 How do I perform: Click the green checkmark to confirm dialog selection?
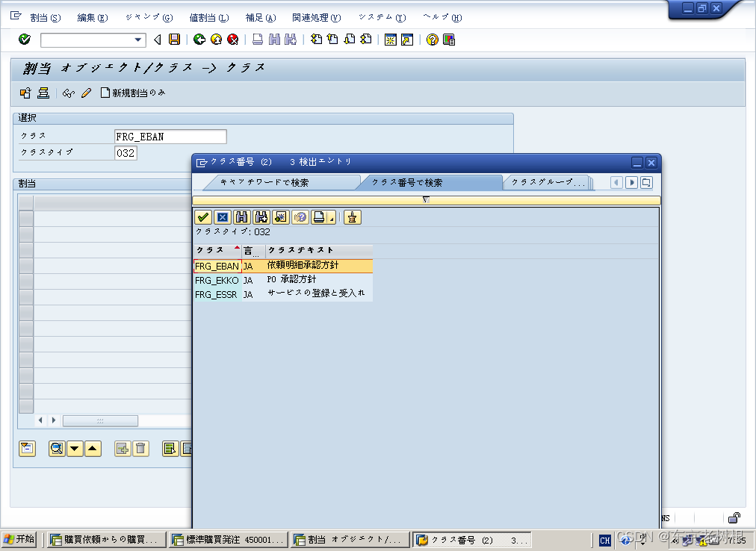202,217
